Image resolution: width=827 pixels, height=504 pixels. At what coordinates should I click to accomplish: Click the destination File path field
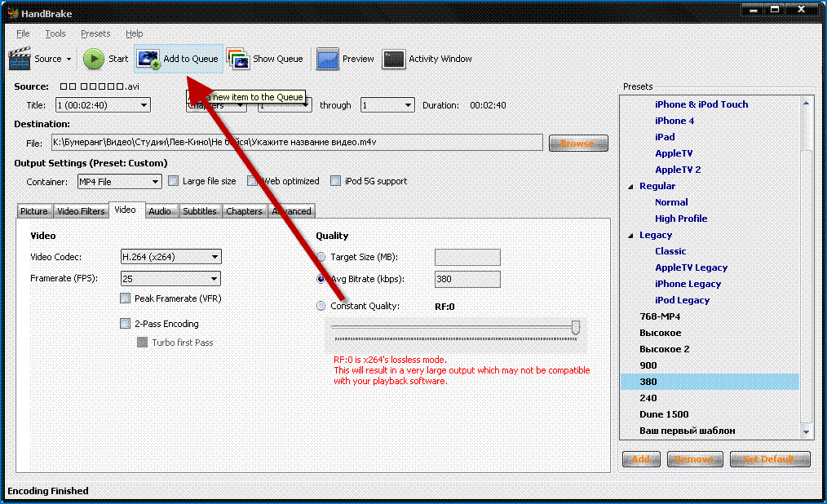coord(297,143)
